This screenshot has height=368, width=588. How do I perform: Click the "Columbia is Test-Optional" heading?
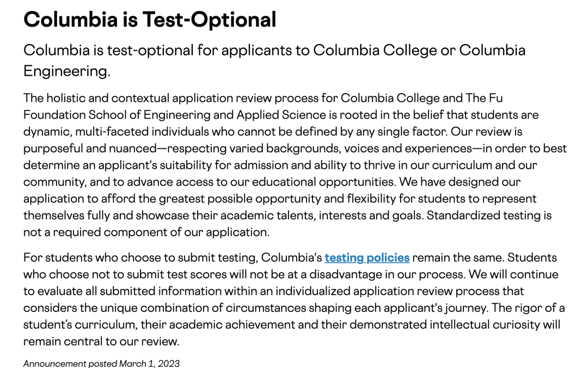coord(150,20)
